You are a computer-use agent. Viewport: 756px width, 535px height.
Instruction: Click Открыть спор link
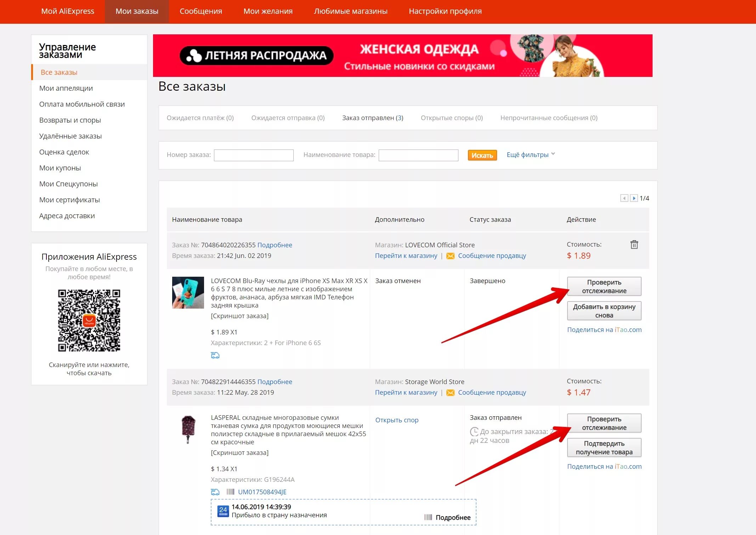pos(397,420)
